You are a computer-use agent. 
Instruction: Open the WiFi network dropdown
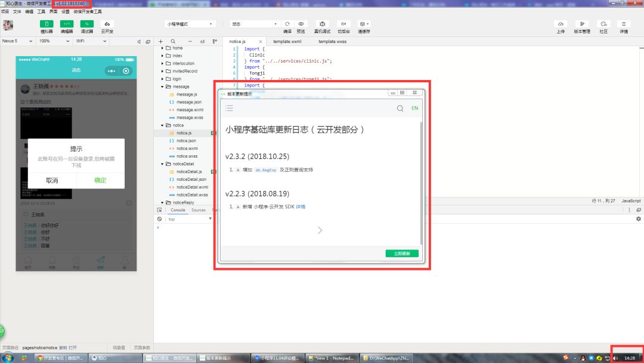(x=91, y=41)
